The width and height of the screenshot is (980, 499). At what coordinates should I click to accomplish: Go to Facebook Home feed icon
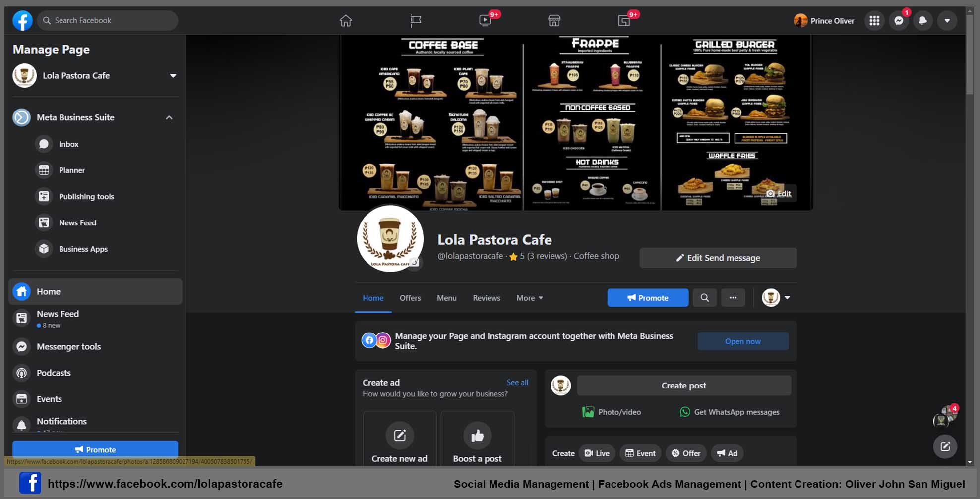click(346, 21)
